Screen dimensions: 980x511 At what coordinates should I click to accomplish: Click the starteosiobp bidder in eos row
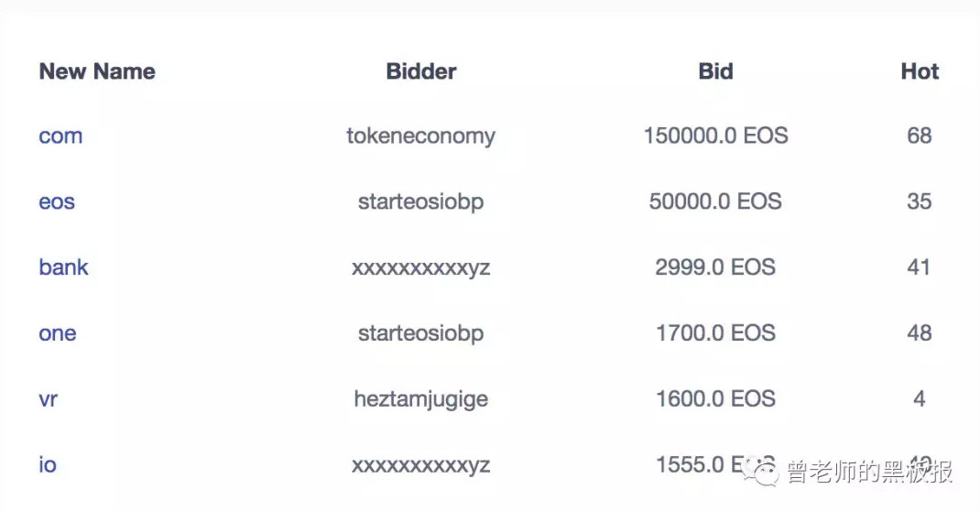coord(420,202)
